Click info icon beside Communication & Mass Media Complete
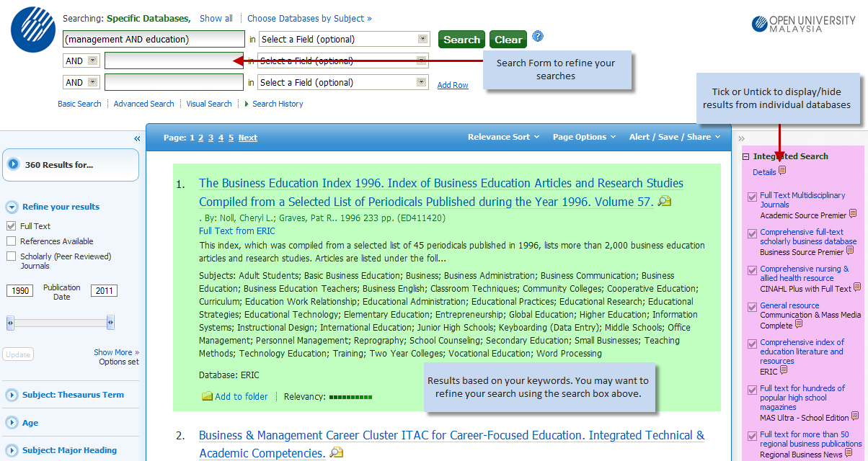Image resolution: width=868 pixels, height=461 pixels. click(799, 324)
